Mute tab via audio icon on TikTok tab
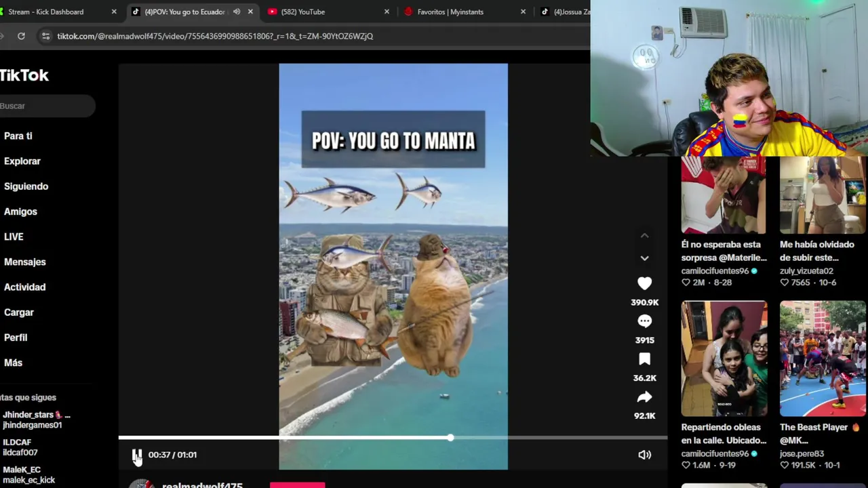Image resolution: width=868 pixels, height=488 pixels. (x=237, y=12)
